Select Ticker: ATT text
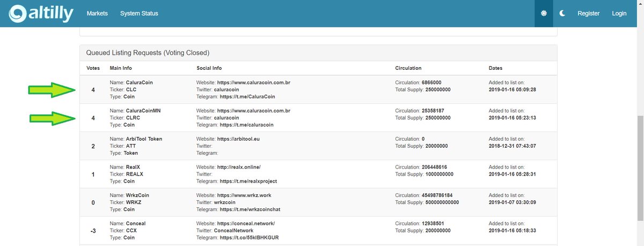 123,146
